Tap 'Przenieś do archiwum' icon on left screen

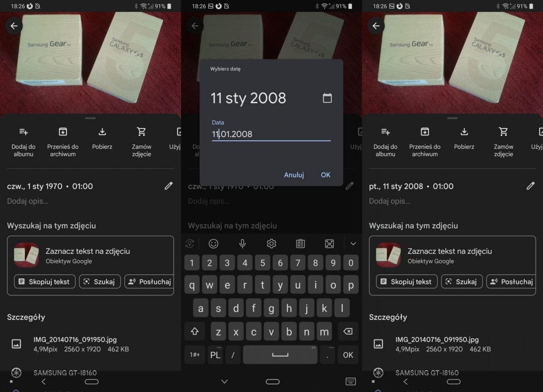point(63,132)
